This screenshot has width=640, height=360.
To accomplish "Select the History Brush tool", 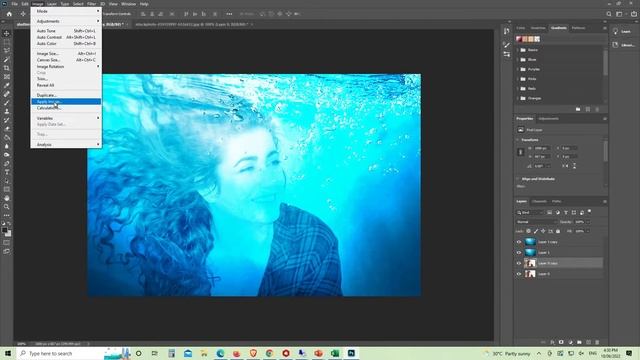I will coord(7,120).
